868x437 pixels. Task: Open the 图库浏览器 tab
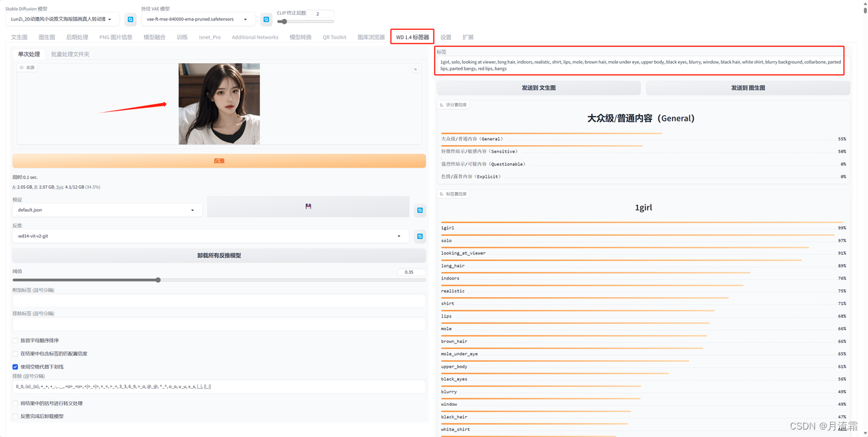pos(371,37)
